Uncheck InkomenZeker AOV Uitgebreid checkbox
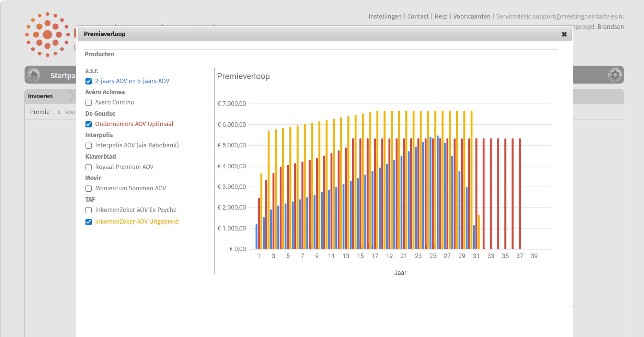 pos(89,222)
